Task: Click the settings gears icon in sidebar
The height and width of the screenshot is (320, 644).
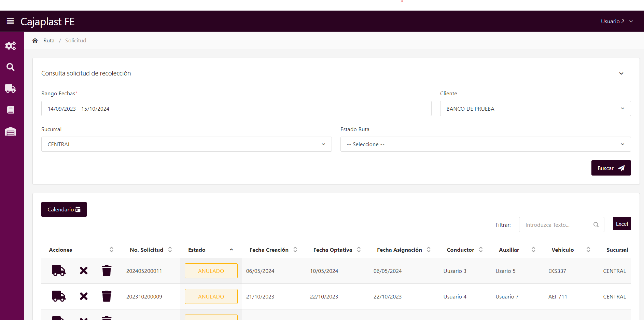Action: click(x=11, y=46)
